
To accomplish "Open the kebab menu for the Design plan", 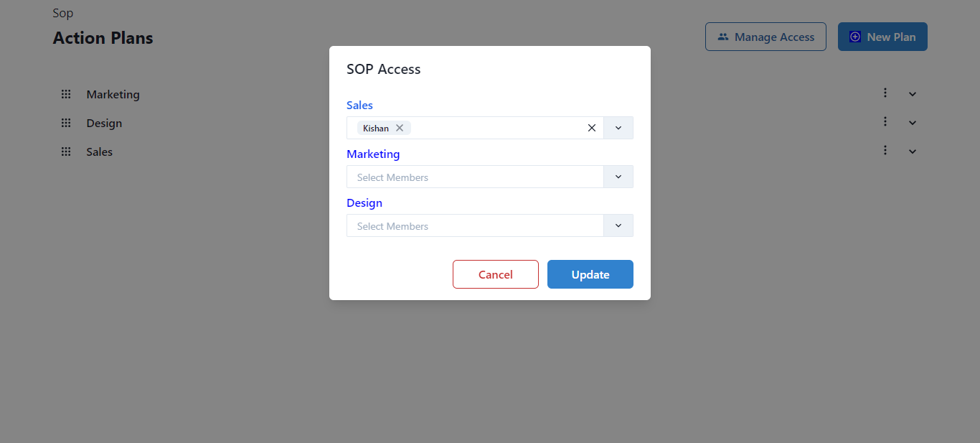I will [885, 121].
